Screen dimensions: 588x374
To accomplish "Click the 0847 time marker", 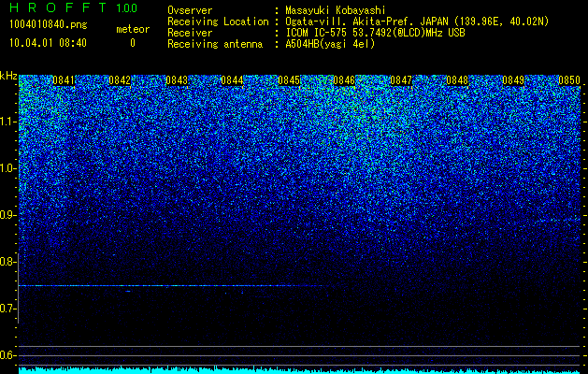I will pyautogui.click(x=401, y=80).
